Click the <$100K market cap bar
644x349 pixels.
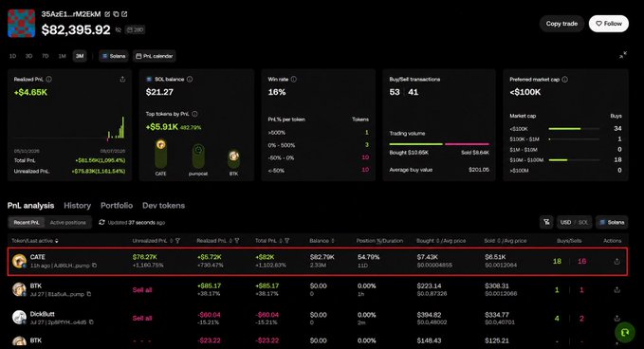[x=574, y=129]
